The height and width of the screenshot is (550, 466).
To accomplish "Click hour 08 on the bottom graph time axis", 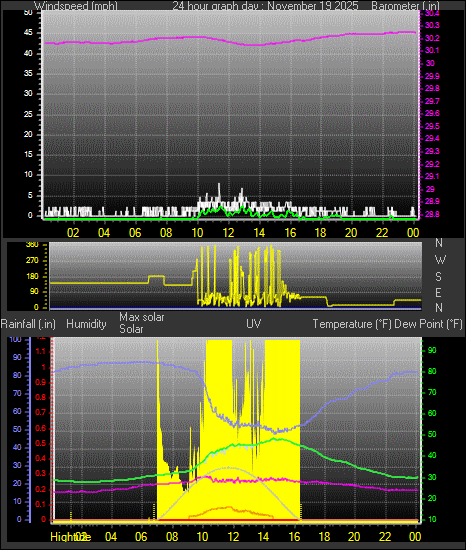I will point(172,537).
